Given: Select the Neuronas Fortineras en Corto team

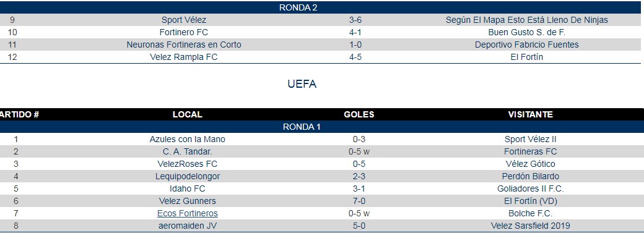Looking at the screenshot, I should click(x=183, y=44).
